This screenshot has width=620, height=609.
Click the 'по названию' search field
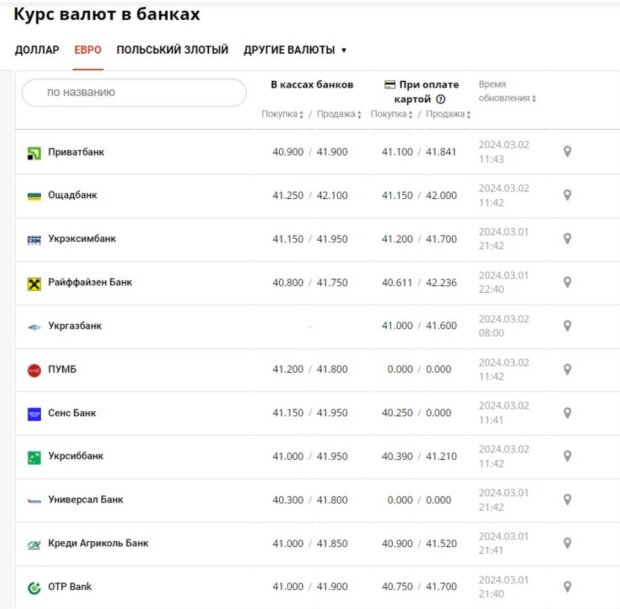pos(134,92)
